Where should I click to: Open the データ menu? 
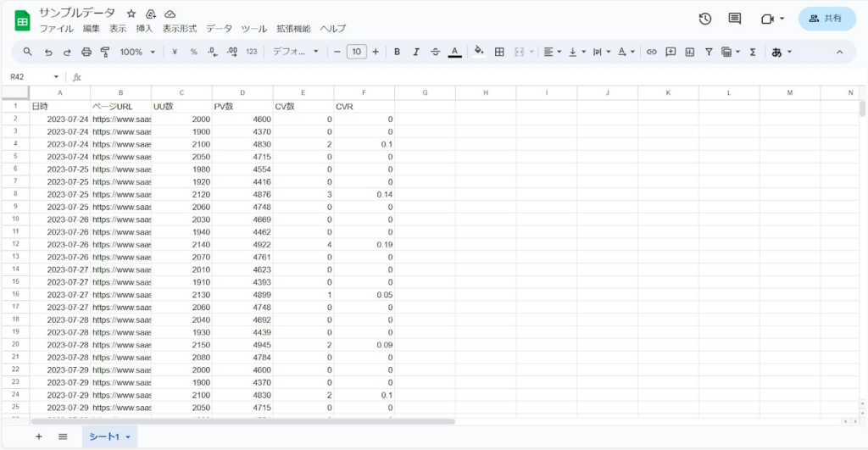point(219,28)
